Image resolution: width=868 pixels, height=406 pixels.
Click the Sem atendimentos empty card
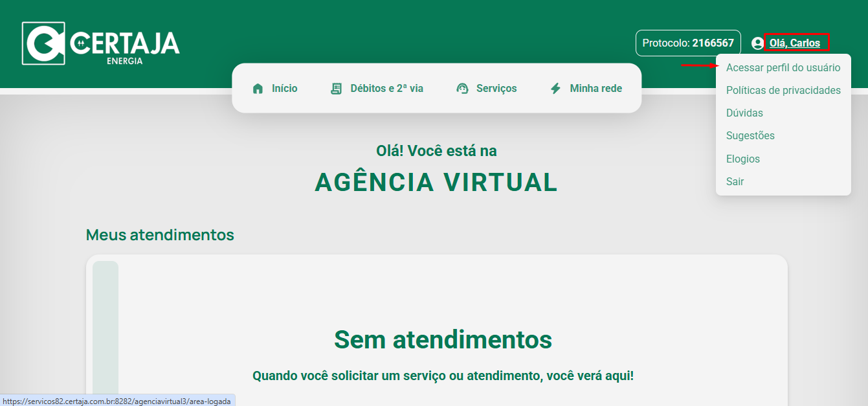click(x=437, y=330)
